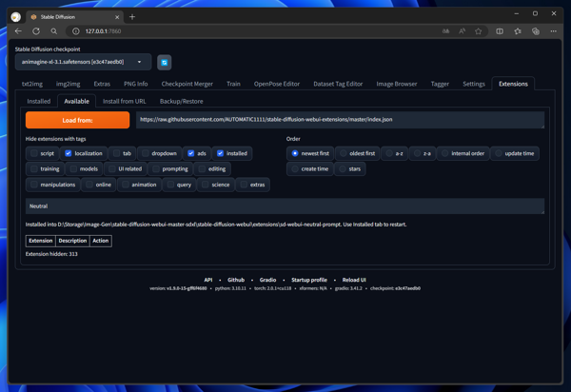Enable the tab tag checkbox
Image resolution: width=571 pixels, height=392 pixels.
[116, 153]
